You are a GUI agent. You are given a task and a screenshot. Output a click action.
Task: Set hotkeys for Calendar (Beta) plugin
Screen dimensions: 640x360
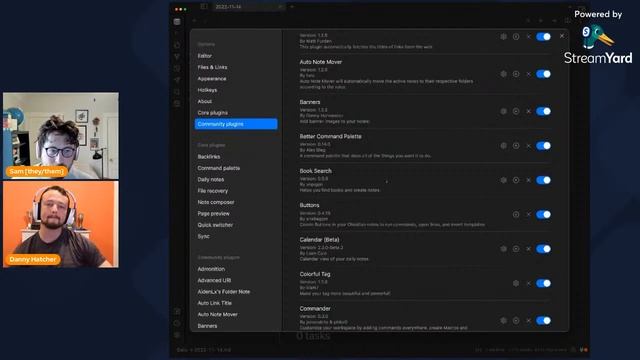[516, 249]
